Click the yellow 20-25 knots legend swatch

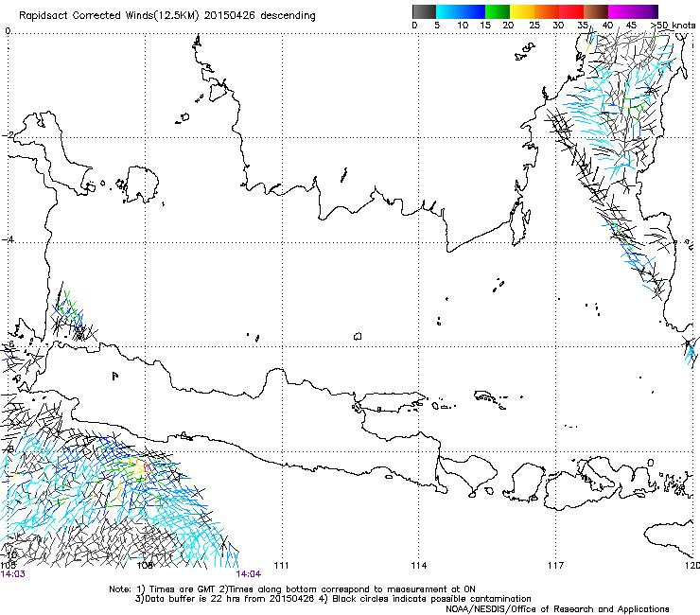point(522,11)
